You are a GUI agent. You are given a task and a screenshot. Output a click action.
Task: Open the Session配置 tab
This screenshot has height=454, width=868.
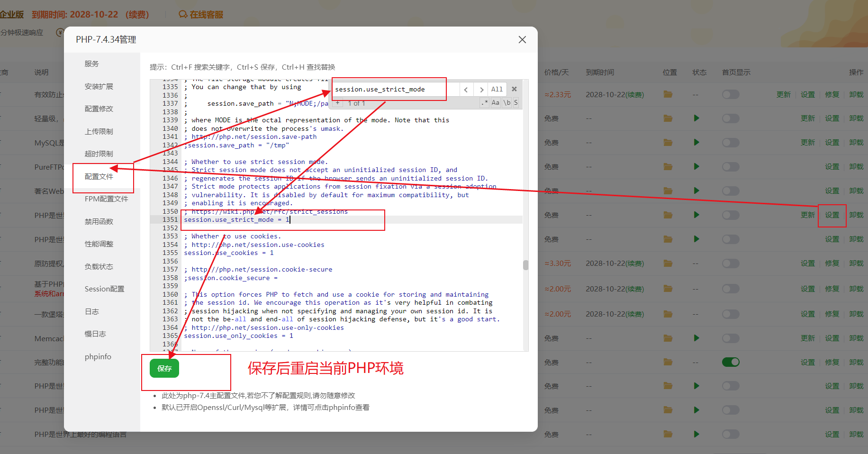point(105,289)
